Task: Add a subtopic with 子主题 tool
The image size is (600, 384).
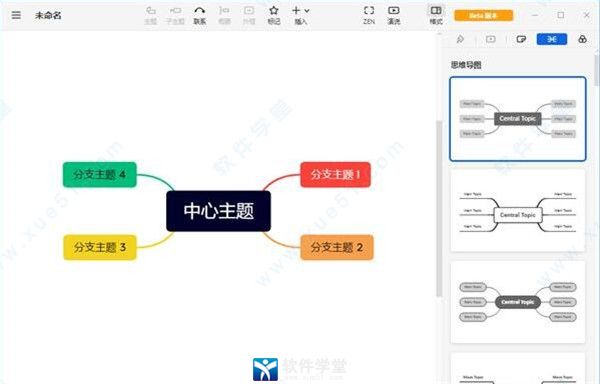Action: [175, 15]
